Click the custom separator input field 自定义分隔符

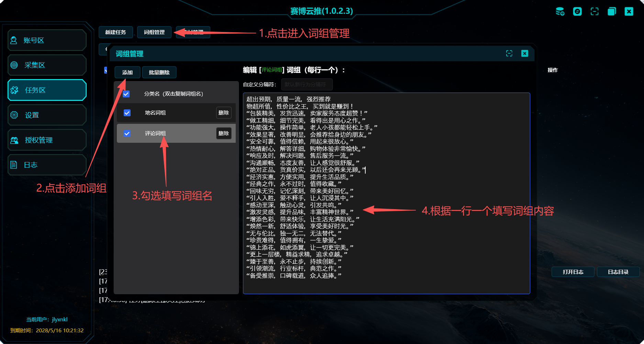pyautogui.click(x=306, y=84)
